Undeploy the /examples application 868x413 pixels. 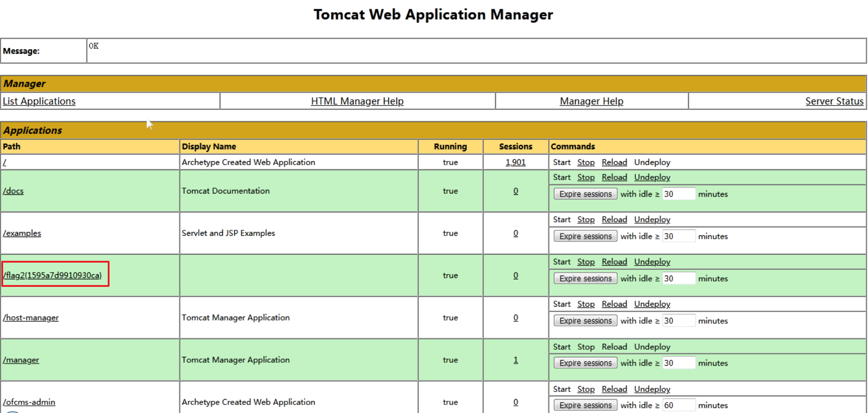pyautogui.click(x=652, y=220)
